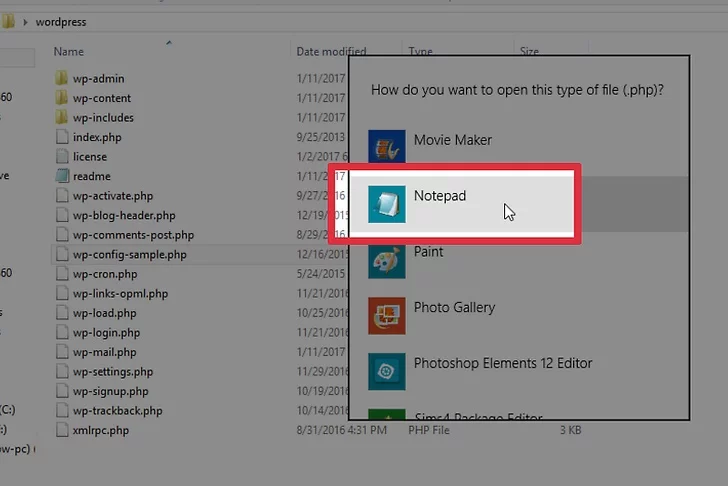Expand the breadcrumb arrow before wordpress

click(24, 20)
